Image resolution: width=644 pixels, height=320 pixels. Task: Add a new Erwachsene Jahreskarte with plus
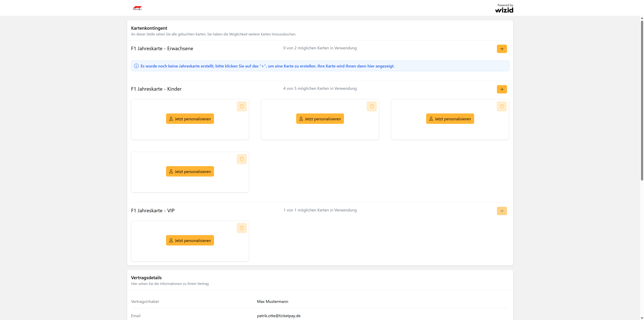tap(502, 49)
